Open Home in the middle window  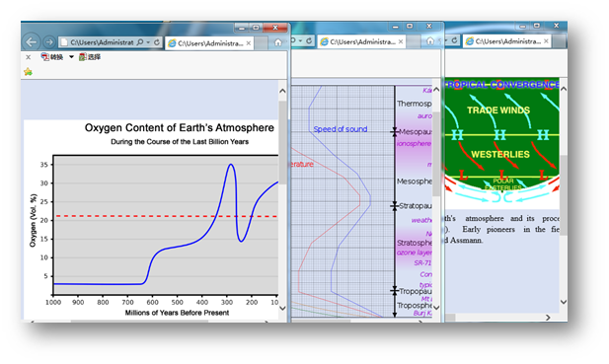(x=429, y=40)
